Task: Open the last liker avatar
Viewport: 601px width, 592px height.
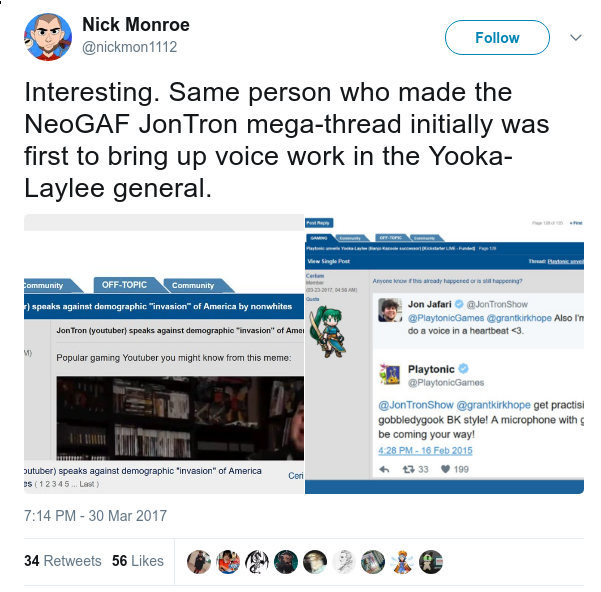Action: pos(431,562)
